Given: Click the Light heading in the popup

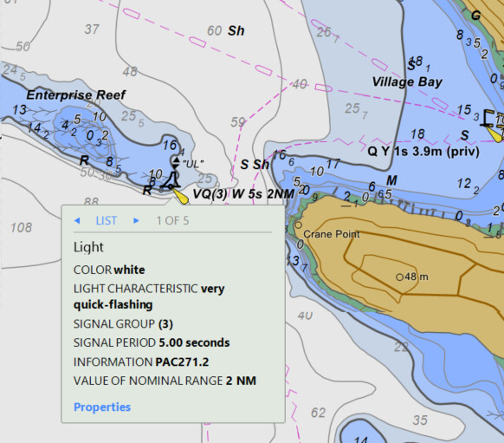Looking at the screenshot, I should click(88, 247).
